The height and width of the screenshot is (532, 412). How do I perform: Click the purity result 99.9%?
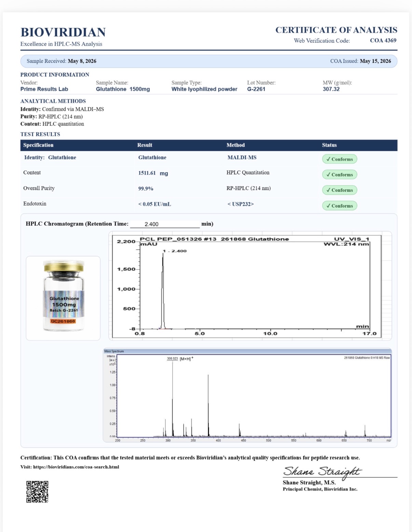[146, 188]
